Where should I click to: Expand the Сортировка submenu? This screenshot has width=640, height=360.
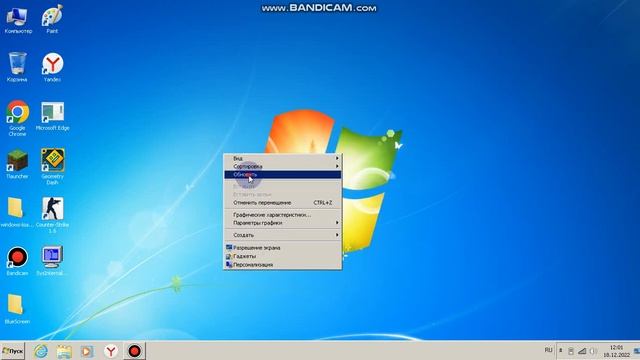pyautogui.click(x=282, y=167)
